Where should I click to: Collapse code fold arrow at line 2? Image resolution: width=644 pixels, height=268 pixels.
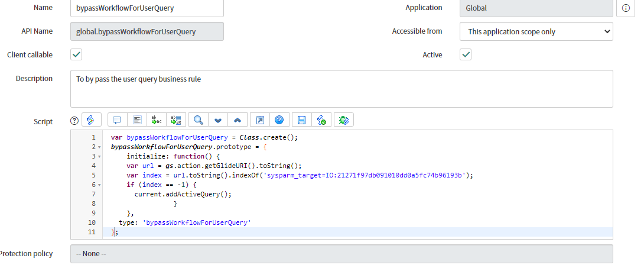point(99,147)
